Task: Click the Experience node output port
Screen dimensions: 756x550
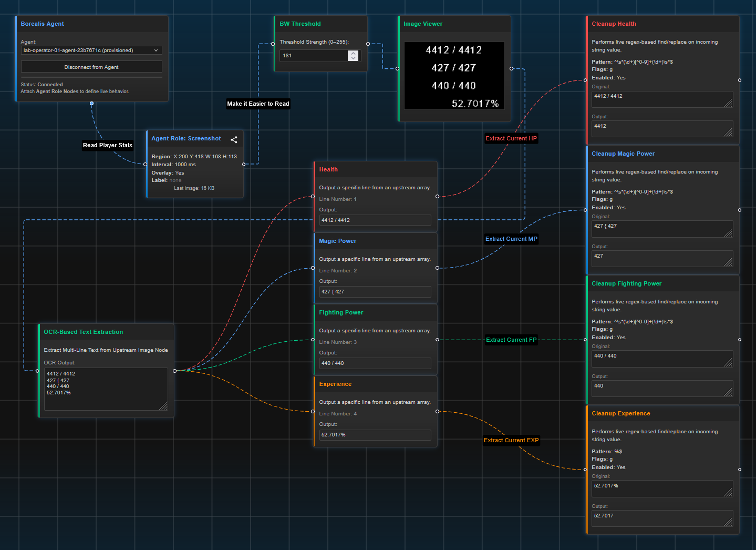Action: coord(438,411)
